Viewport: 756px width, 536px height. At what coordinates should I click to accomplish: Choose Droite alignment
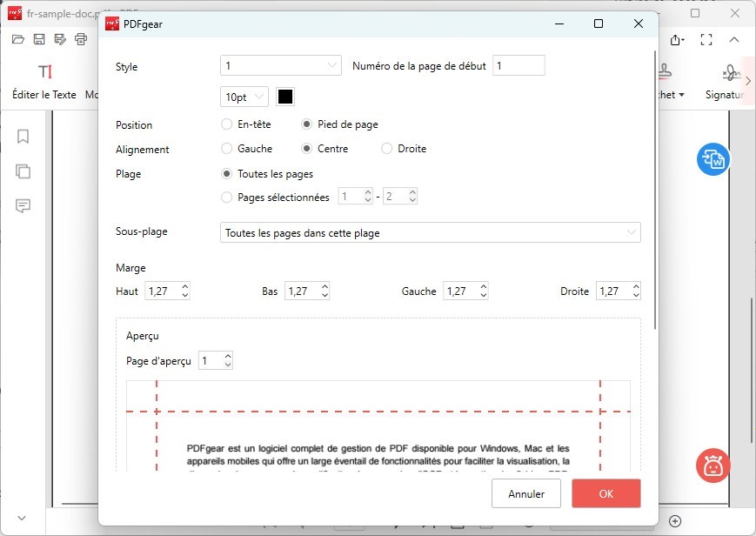[387, 149]
